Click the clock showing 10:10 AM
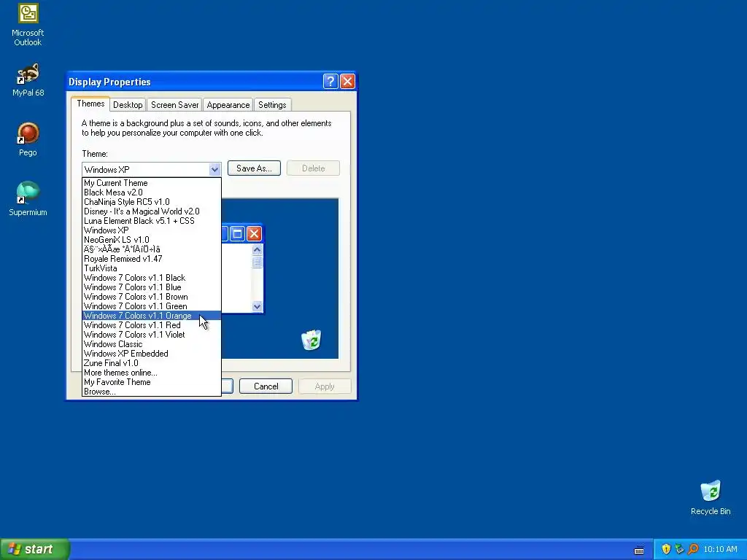747x560 pixels. [720, 549]
